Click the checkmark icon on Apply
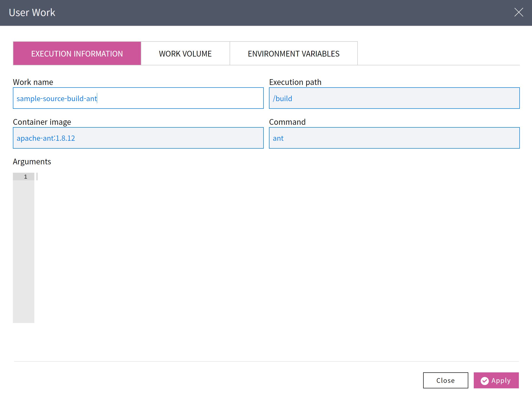This screenshot has height=401, width=532. point(484,380)
